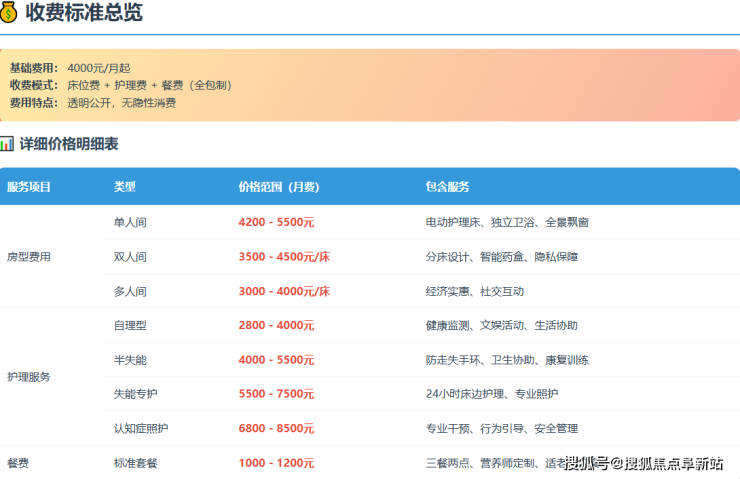This screenshot has width=740, height=479.
Task: Click the bar chart icon beside 详细价格明细表
Action: click(x=8, y=144)
